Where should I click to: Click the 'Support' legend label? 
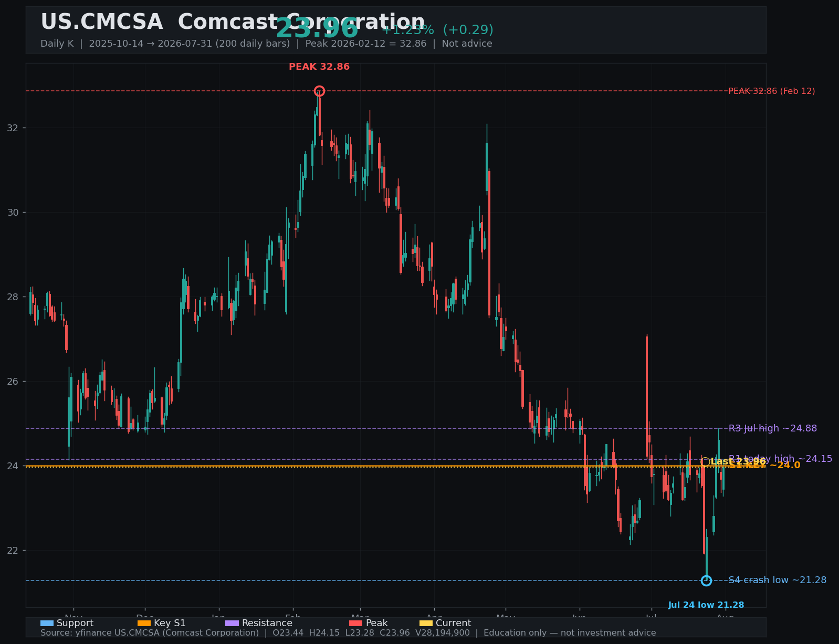click(75, 624)
